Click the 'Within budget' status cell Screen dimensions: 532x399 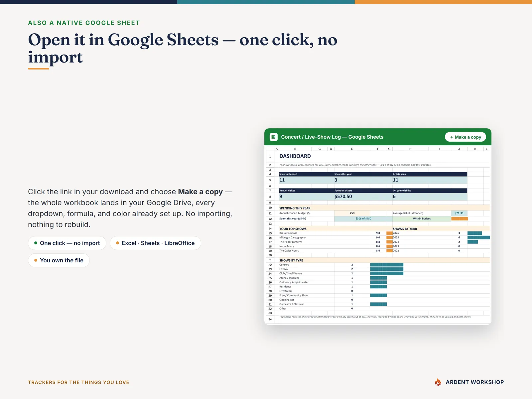[422, 219]
